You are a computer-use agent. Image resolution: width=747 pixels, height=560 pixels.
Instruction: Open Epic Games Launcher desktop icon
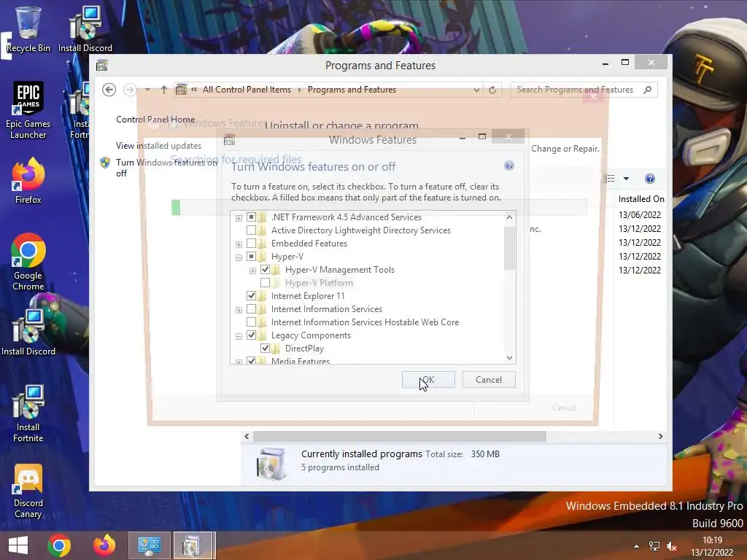pos(28,110)
